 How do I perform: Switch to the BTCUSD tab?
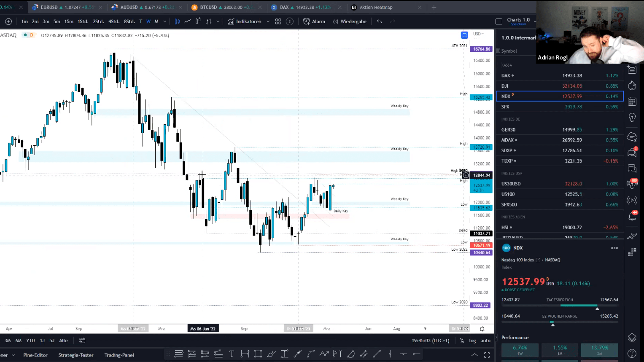coord(226,7)
